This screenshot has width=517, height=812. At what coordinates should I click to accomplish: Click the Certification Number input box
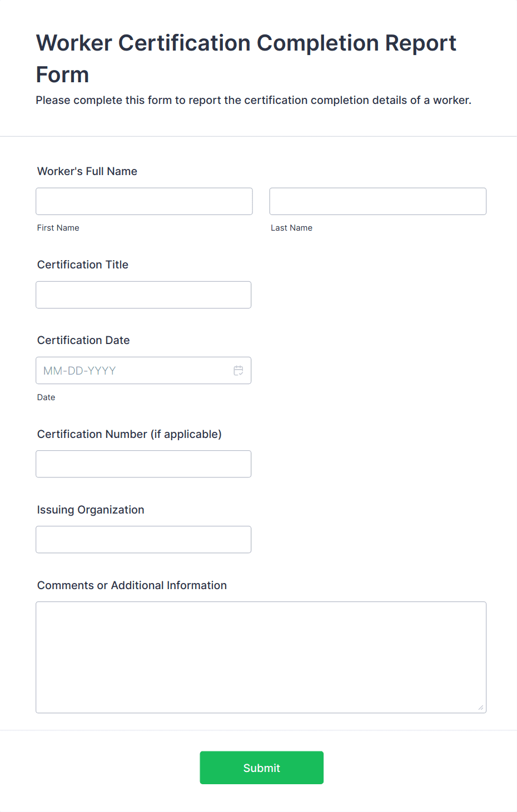(143, 464)
